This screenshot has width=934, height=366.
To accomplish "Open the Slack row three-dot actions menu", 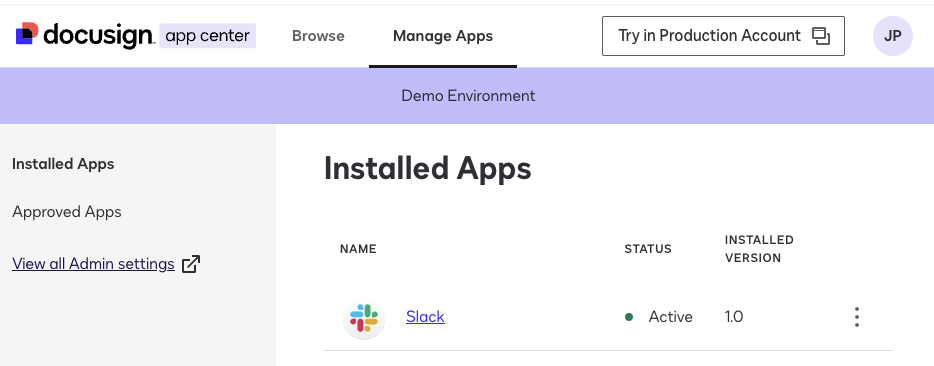I will pos(857,317).
